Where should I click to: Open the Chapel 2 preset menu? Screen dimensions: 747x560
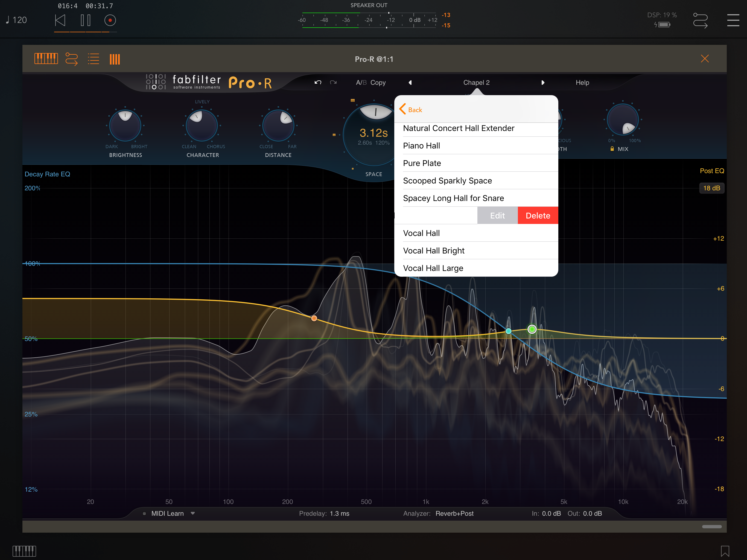pos(476,82)
